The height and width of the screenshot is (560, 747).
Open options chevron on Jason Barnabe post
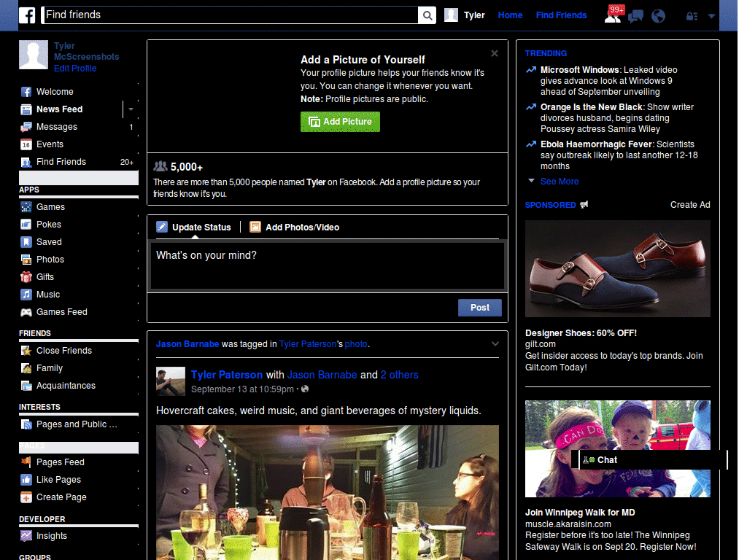[x=495, y=344]
